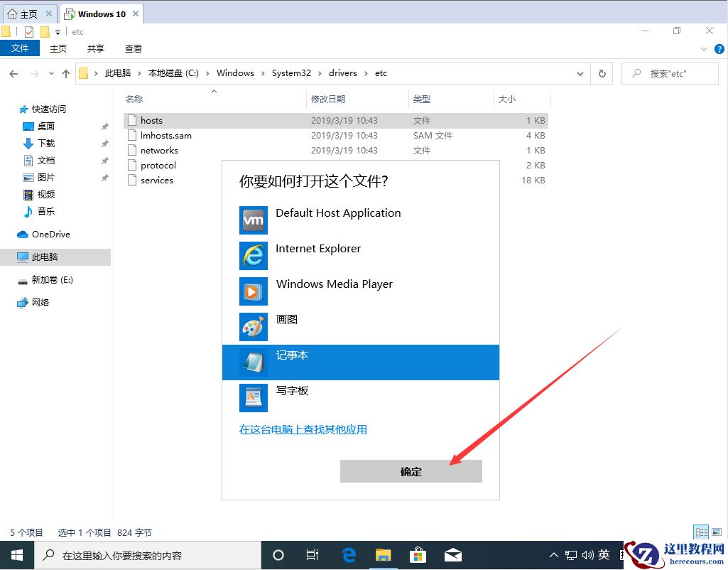Open the address bar history dropdown
The image size is (728, 570).
[x=580, y=73]
